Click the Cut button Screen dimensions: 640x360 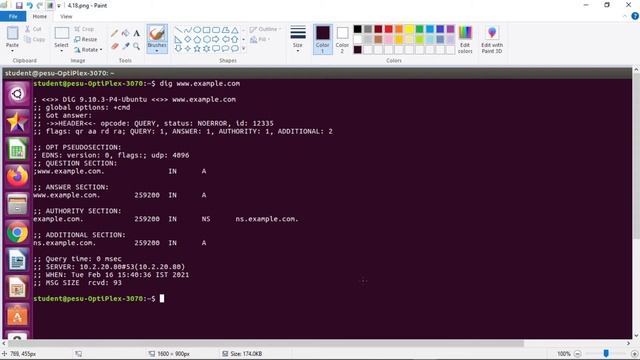coord(33,29)
